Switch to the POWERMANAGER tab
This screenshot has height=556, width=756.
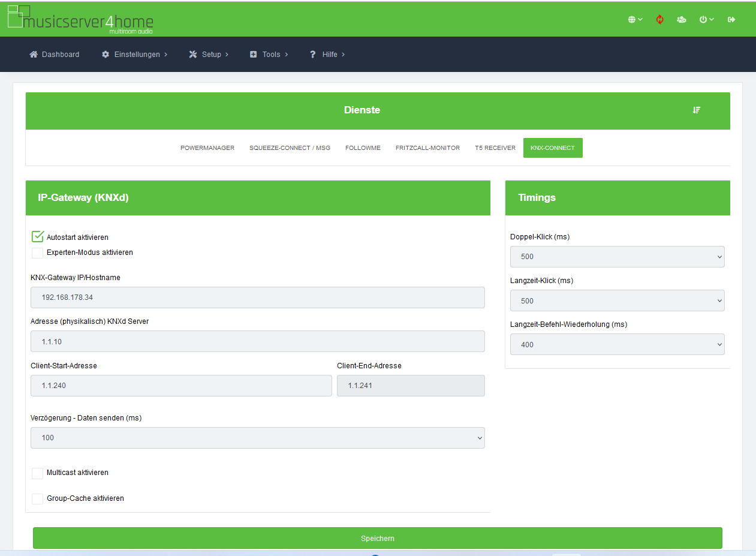(x=207, y=148)
